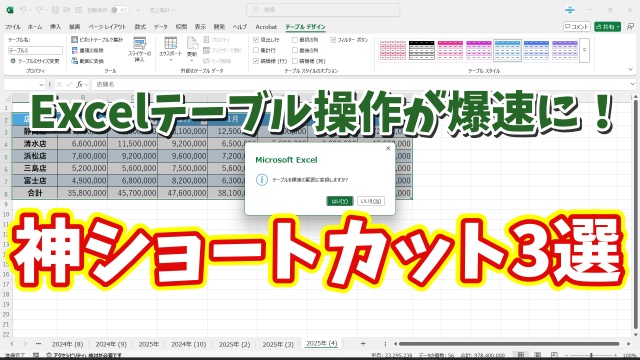This screenshot has height=360, width=640.
Task: Switch to the 挿入 tab
Action: coord(55,27)
